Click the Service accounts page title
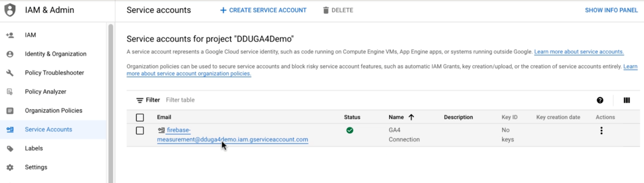This screenshot has width=644, height=183. pos(159,10)
